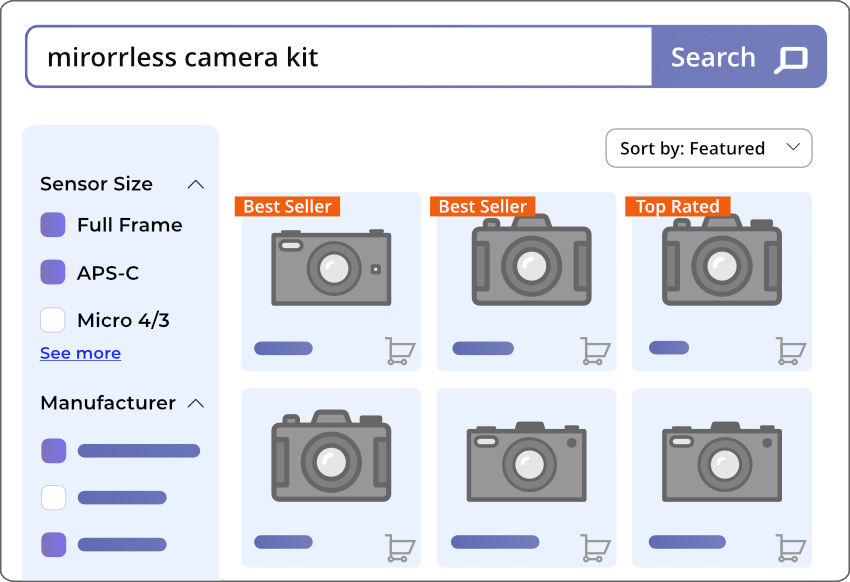Click the search input field
Image resolution: width=850 pixels, height=582 pixels.
340,57
